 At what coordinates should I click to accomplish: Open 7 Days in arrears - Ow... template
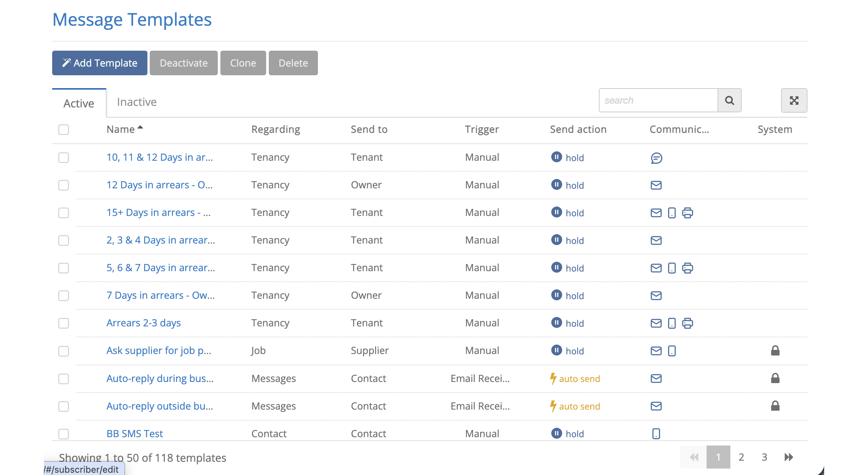tap(160, 295)
